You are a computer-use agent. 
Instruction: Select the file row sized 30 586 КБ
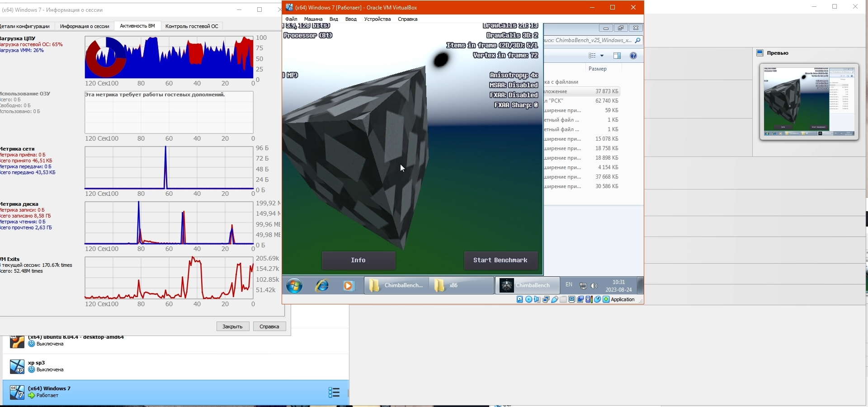[x=582, y=186]
